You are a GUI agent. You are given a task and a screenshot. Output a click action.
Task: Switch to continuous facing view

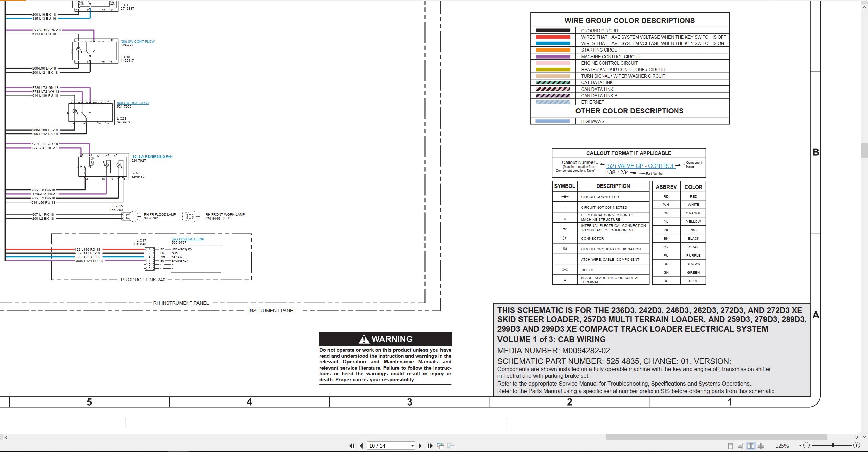pos(761,446)
